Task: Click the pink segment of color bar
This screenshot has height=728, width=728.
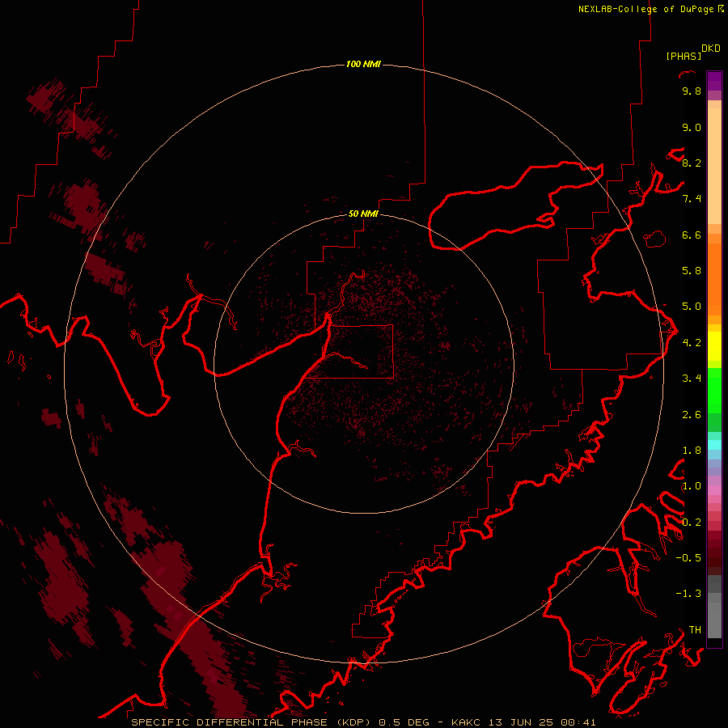Action: 714,490
